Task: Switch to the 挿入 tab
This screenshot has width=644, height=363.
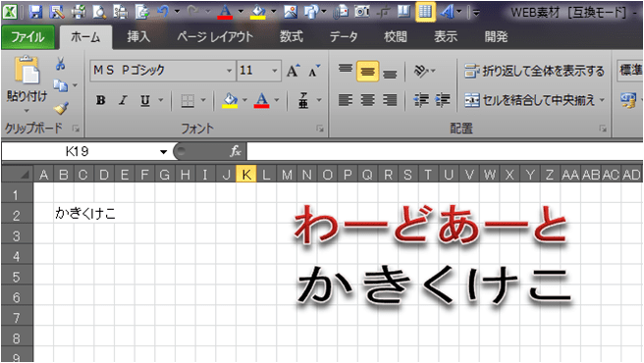Action: (x=138, y=37)
